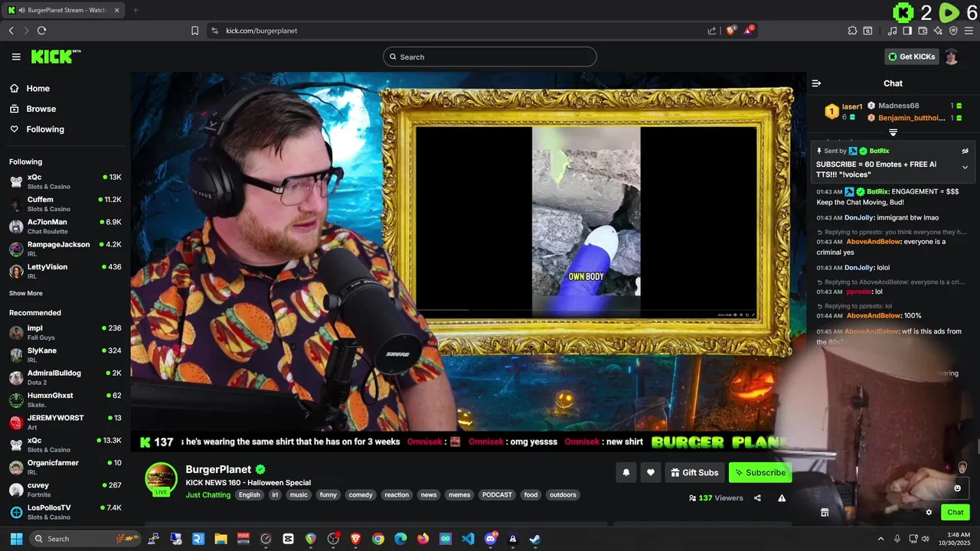Click the Gift Subs button
This screenshot has height=551, width=980.
tap(694, 473)
